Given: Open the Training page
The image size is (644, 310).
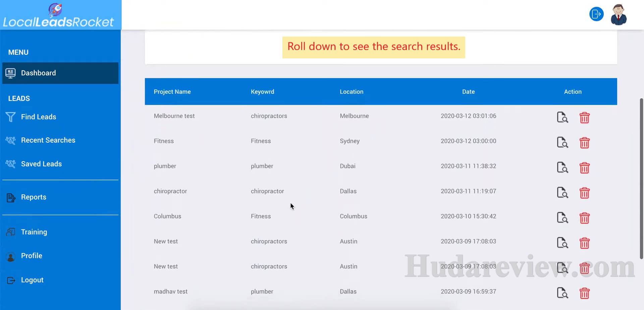Looking at the screenshot, I should [34, 232].
